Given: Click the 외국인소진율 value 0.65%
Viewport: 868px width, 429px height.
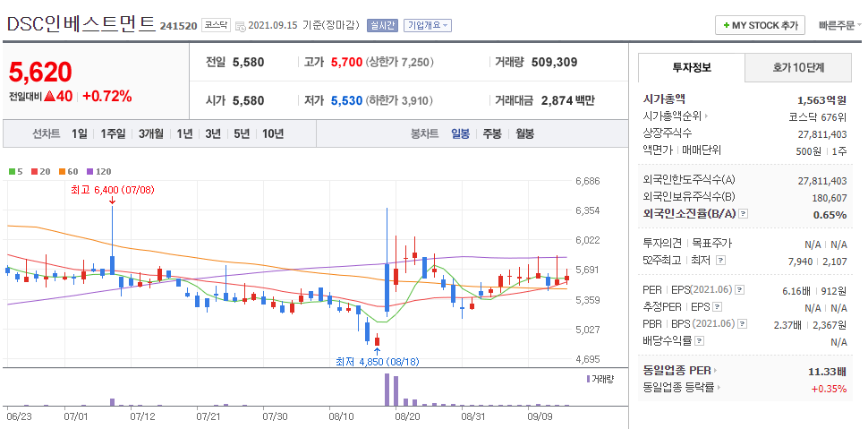Looking at the screenshot, I should (x=830, y=215).
